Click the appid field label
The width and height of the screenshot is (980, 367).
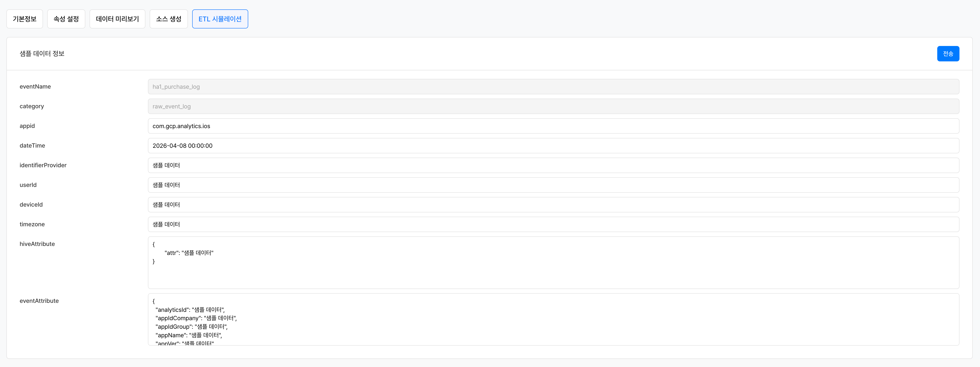pos(27,126)
